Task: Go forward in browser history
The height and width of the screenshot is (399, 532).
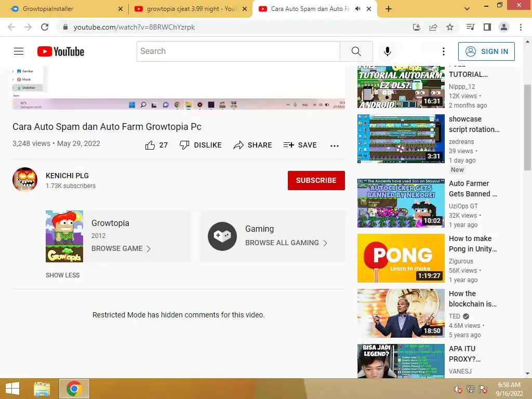Action: pyautogui.click(x=28, y=27)
